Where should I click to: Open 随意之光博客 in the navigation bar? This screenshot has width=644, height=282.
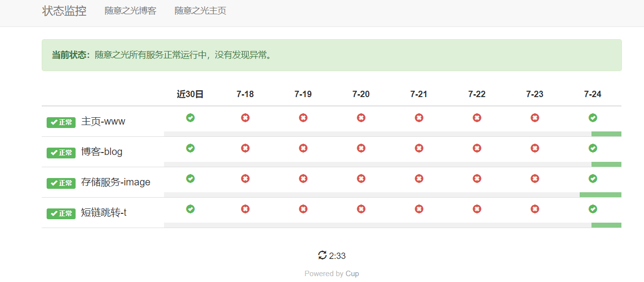point(130,11)
